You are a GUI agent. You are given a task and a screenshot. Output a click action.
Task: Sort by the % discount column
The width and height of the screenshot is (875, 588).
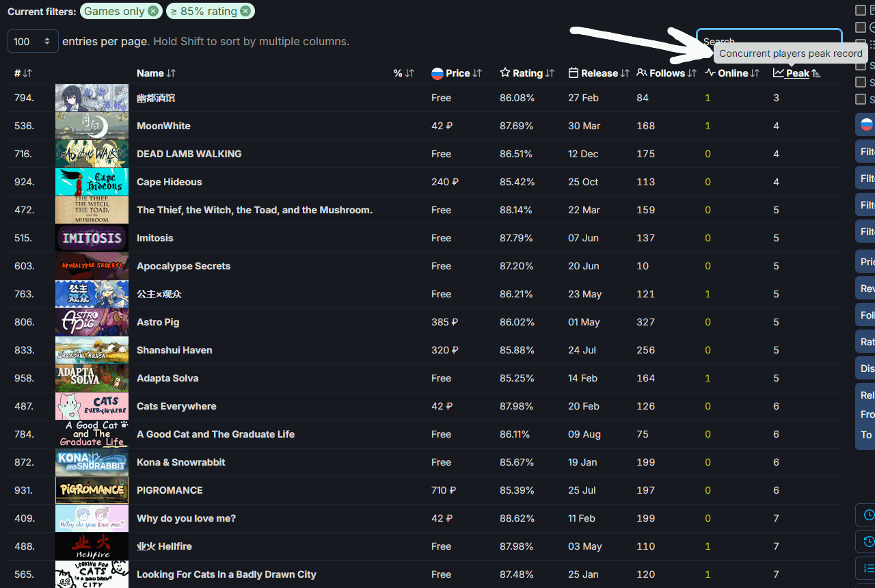click(x=404, y=73)
